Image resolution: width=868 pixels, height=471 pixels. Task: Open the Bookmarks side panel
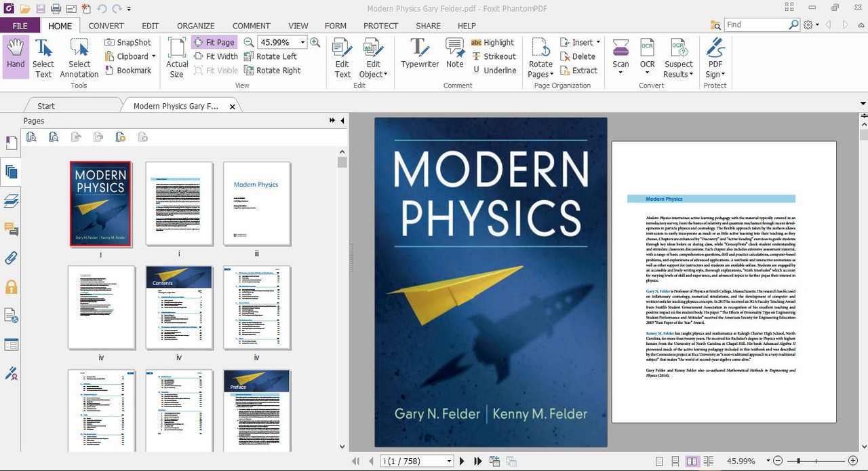[x=11, y=143]
